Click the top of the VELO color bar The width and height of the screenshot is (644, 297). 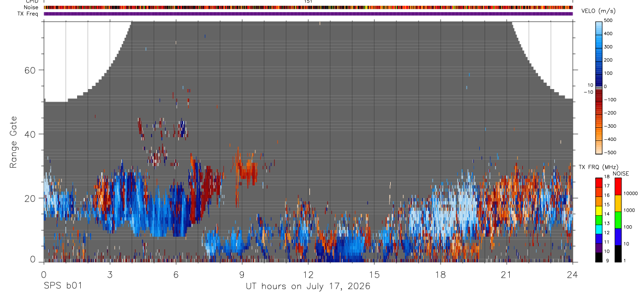599,24
